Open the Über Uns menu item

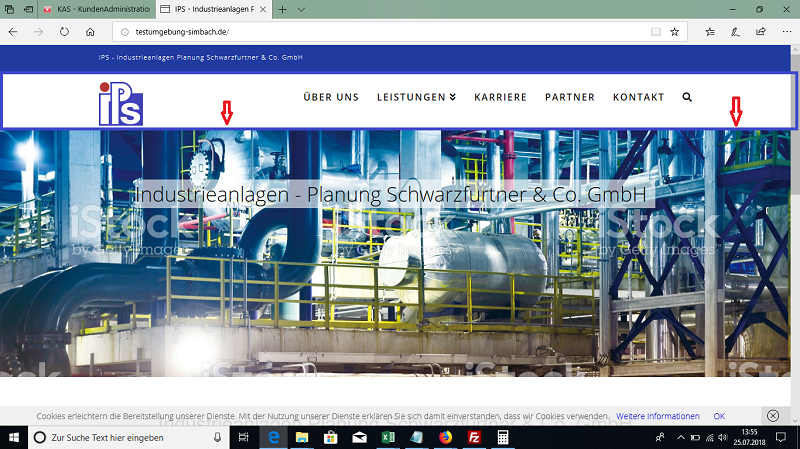(x=331, y=97)
